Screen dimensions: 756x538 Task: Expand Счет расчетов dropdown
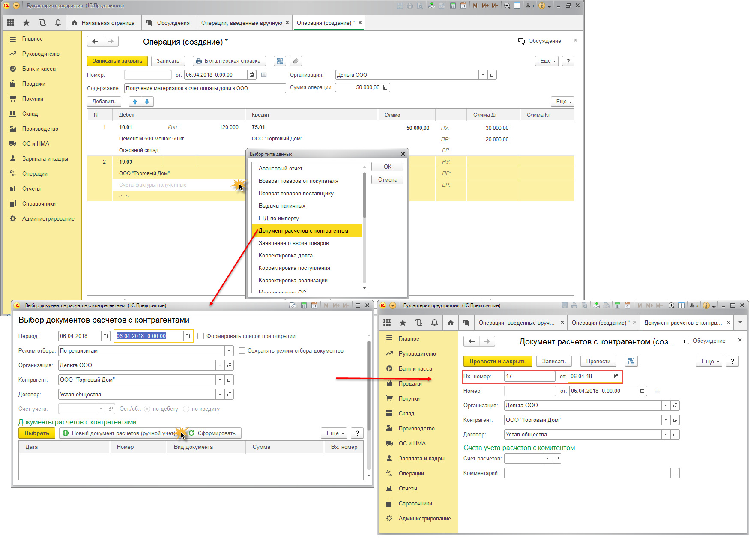[x=547, y=459]
